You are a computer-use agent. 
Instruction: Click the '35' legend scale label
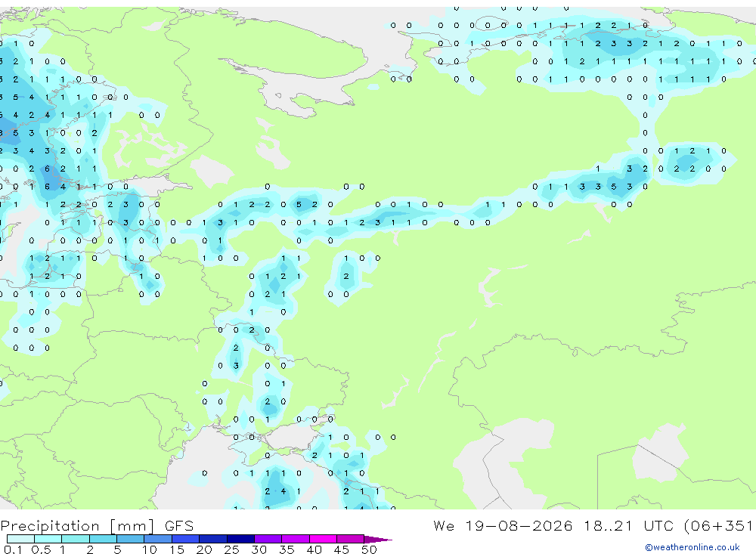coord(287,549)
